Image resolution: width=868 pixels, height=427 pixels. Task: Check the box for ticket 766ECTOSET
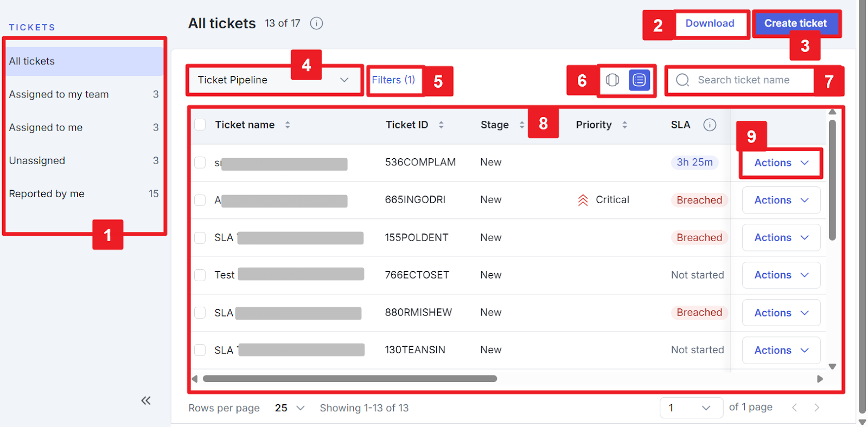click(x=200, y=275)
